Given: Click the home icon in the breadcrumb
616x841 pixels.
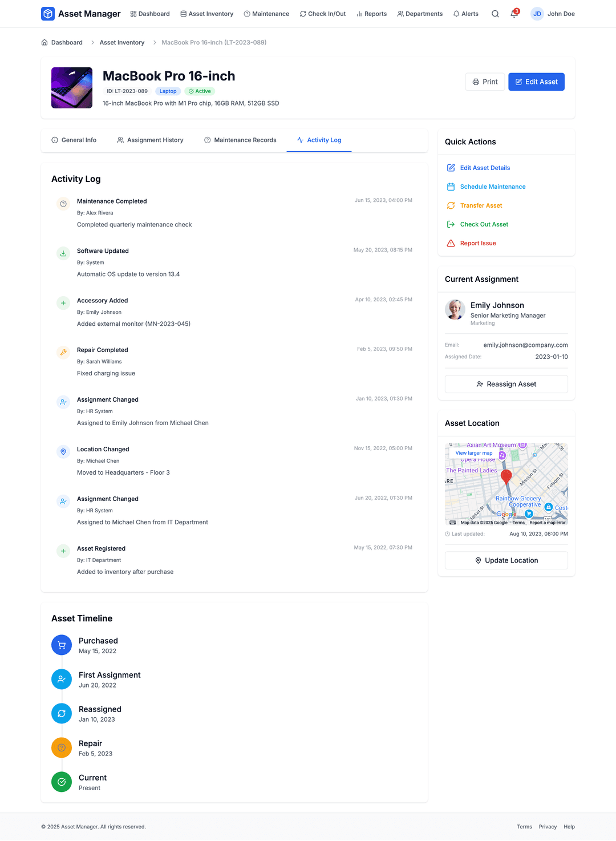Looking at the screenshot, I should 43,42.
